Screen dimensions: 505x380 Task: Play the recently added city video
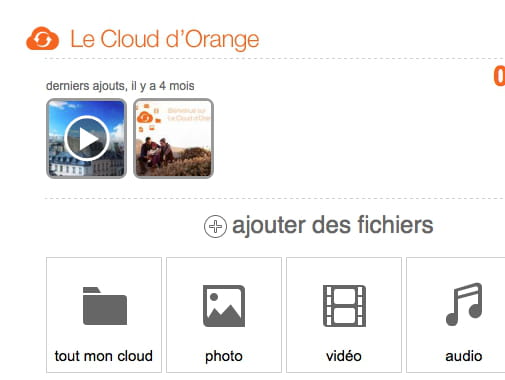(x=87, y=138)
